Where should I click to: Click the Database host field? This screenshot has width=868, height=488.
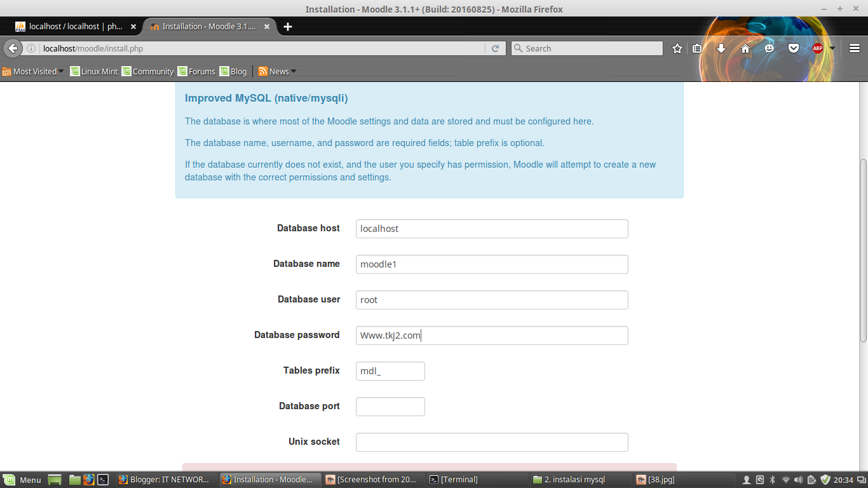[492, 229]
